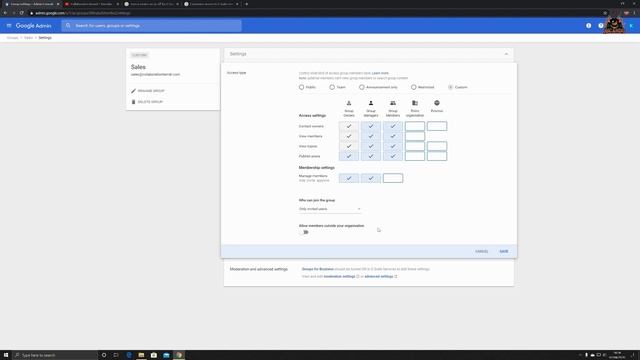Click the trash icon beside Delete Group

click(133, 102)
